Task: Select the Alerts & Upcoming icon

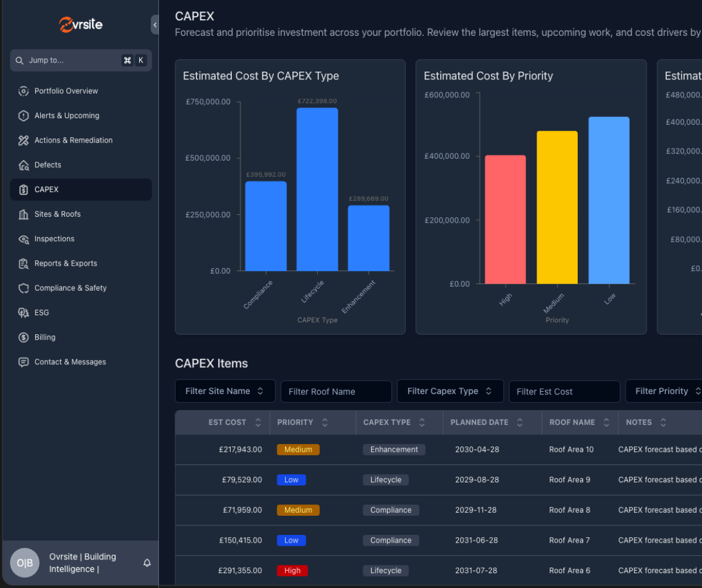Action: (x=23, y=115)
